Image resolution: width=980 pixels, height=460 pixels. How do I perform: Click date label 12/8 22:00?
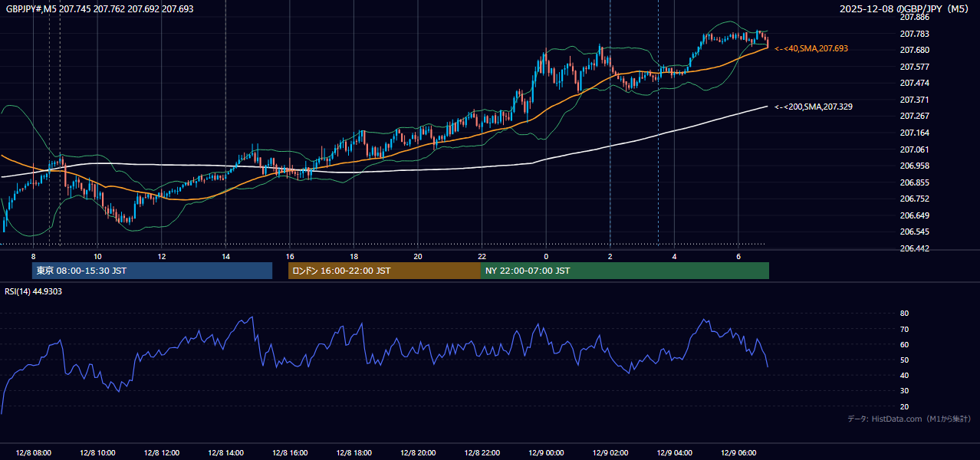point(482,452)
